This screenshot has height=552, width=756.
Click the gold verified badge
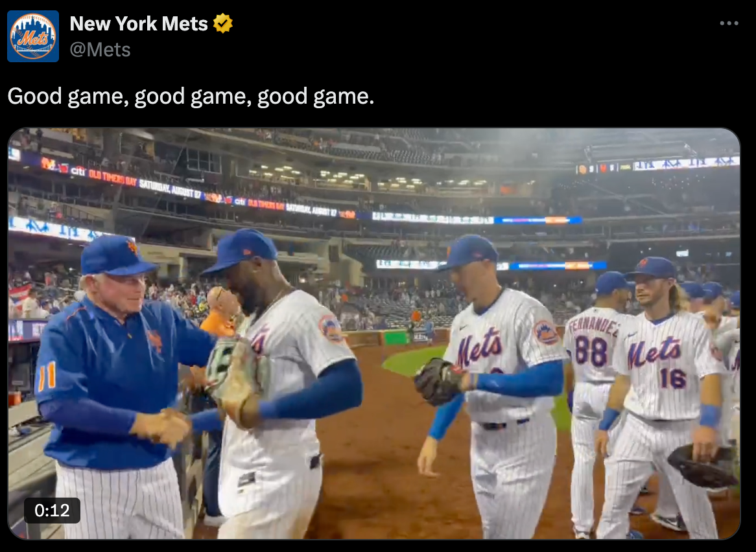[x=223, y=23]
